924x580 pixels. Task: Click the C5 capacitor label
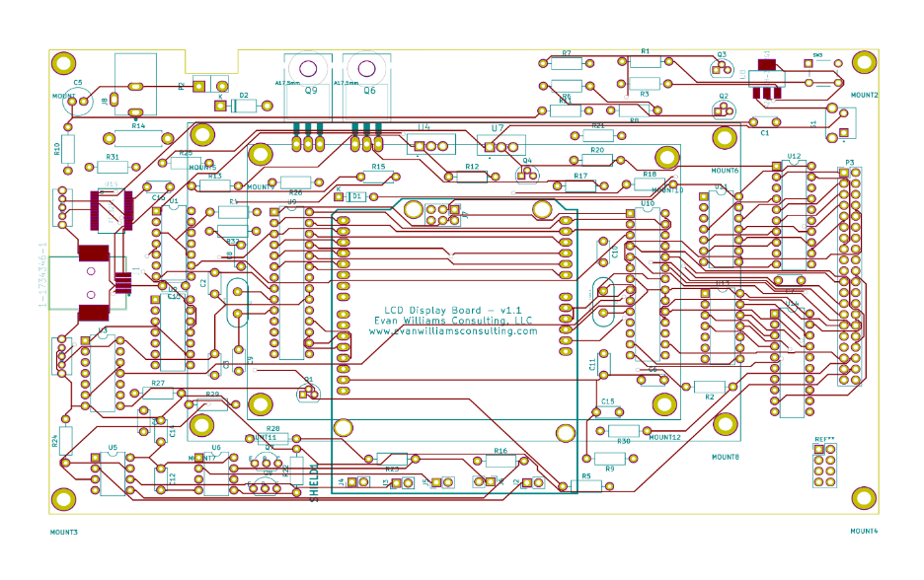(78, 83)
